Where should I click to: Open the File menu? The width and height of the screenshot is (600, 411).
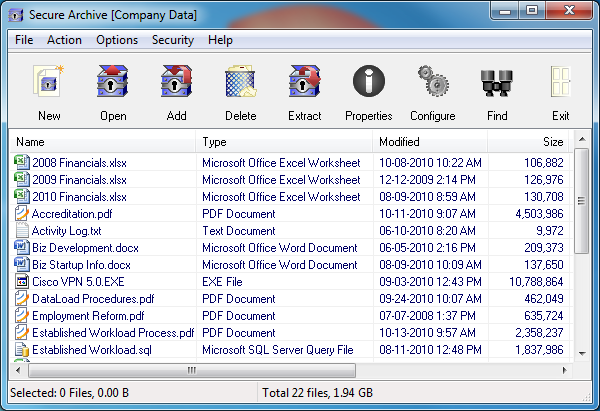pyautogui.click(x=24, y=40)
